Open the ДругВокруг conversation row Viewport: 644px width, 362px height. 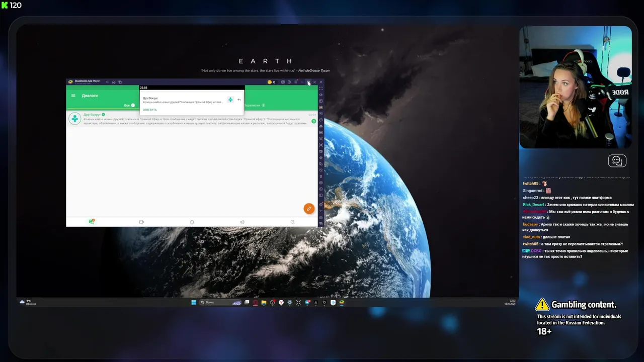click(x=192, y=119)
